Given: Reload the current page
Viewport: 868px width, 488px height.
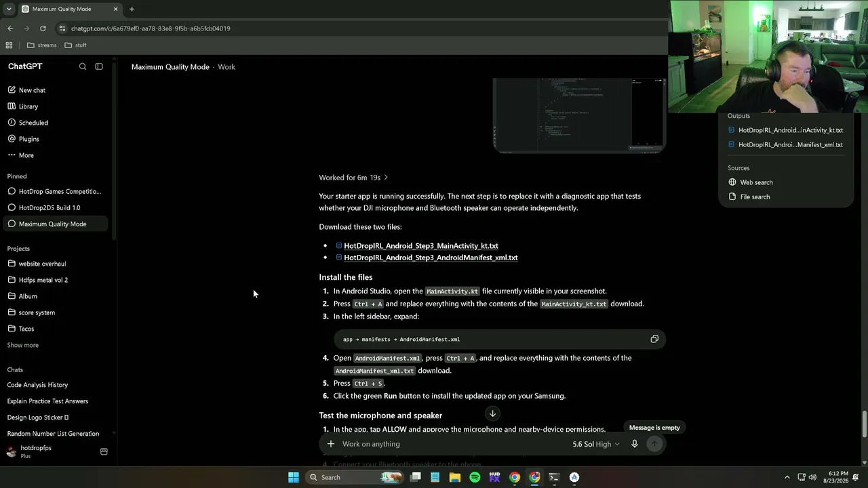Looking at the screenshot, I should (43, 28).
